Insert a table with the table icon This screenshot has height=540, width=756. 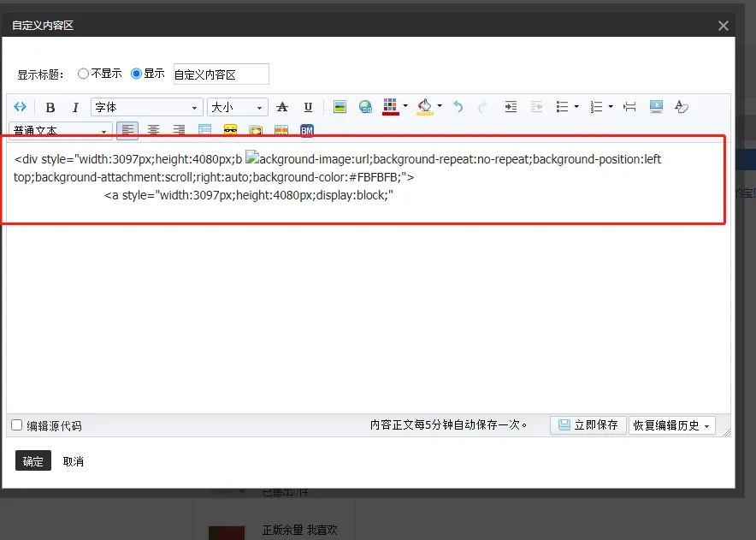(204, 129)
